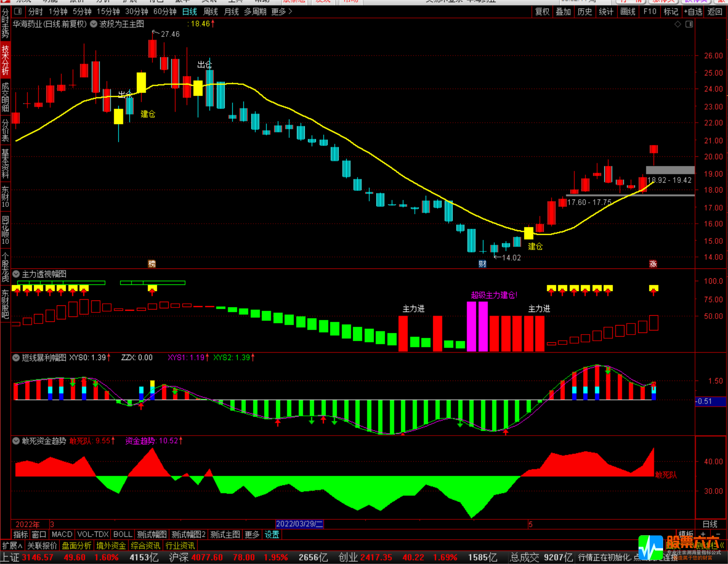Screen dimensions: 728x564
Task: Click the 涨 marker icon on the chart
Action: (653, 264)
